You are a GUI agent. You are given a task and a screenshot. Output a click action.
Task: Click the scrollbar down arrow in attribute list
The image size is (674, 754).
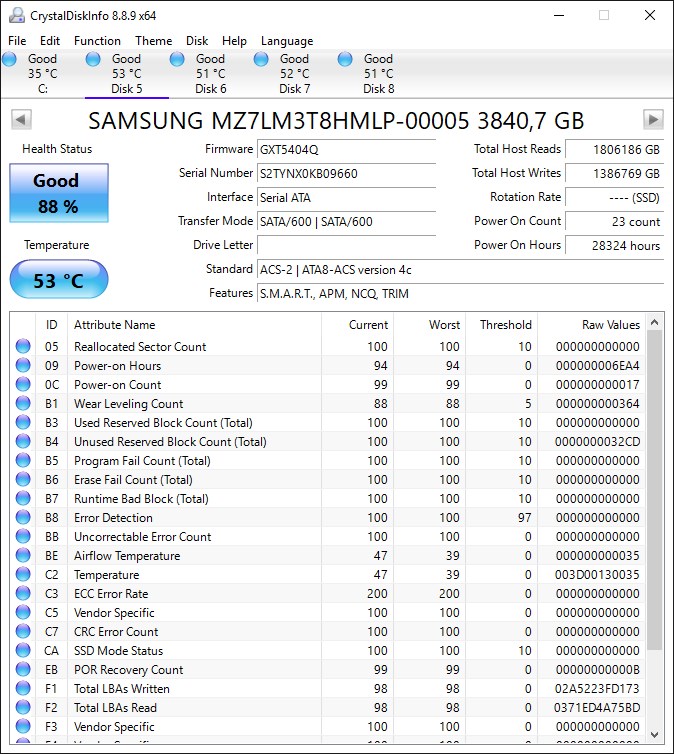654,734
